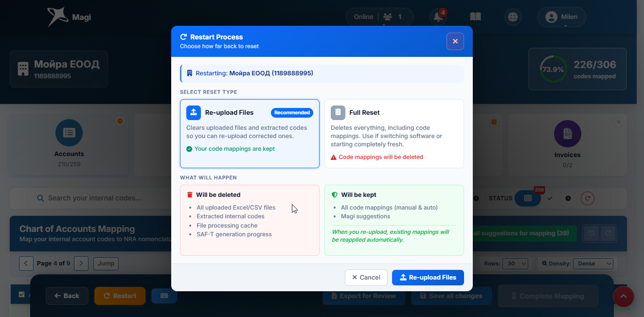This screenshot has height=317, width=644.
Task: Click the Back button in bottom bar
Action: [x=67, y=296]
